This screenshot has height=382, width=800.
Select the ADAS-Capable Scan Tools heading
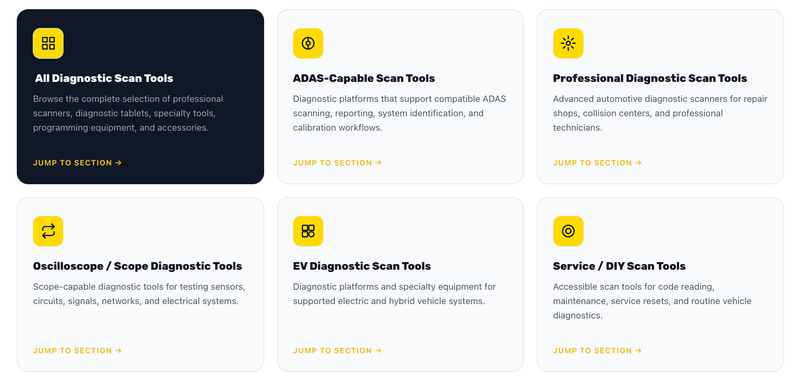pos(364,79)
